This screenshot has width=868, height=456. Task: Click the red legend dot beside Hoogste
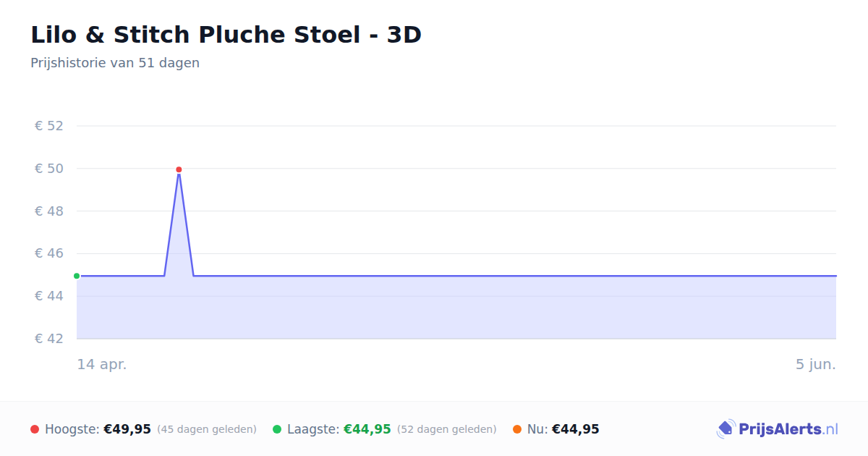(x=35, y=429)
